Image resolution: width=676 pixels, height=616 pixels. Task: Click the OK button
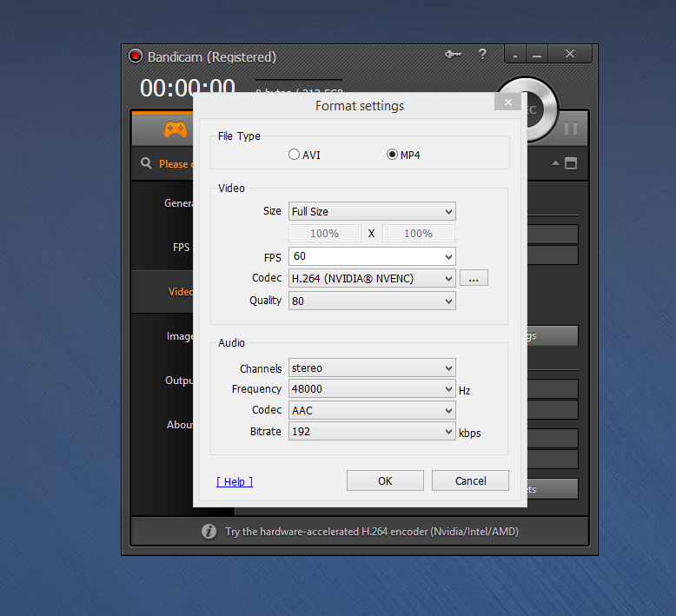(385, 480)
